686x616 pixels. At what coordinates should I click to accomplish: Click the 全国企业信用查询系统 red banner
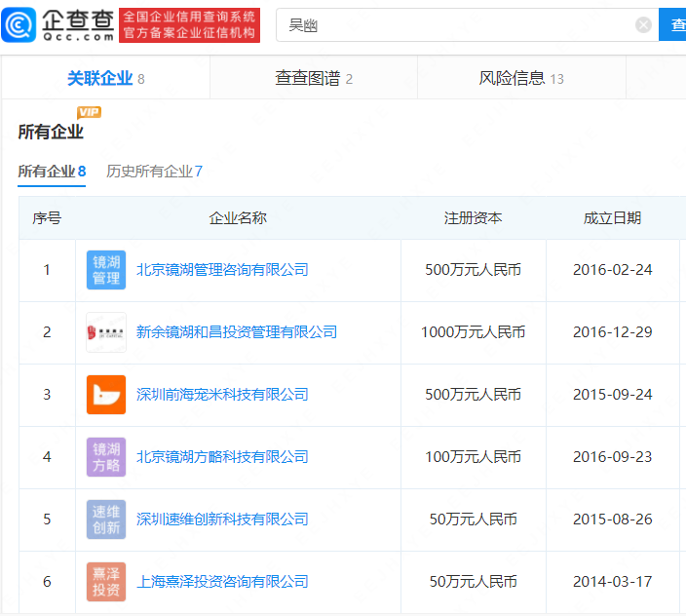pyautogui.click(x=189, y=25)
